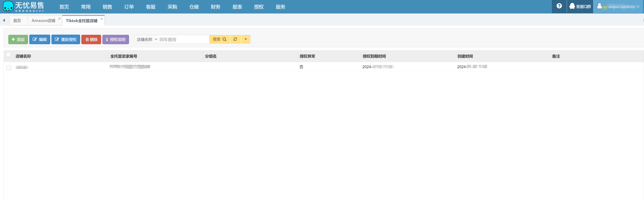644x200 pixels.
Task: Open the 订单 top menu
Action: [x=129, y=7]
